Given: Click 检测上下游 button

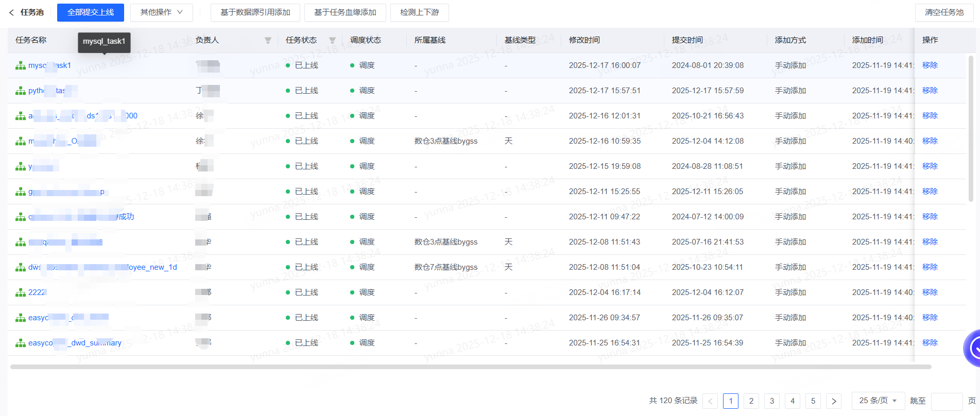Looking at the screenshot, I should point(420,12).
